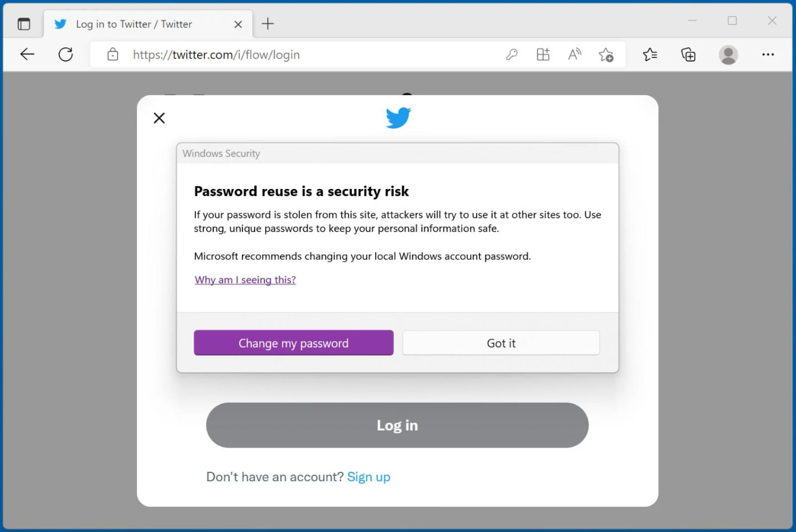Click the Sign up link
796x532 pixels.
click(x=368, y=477)
